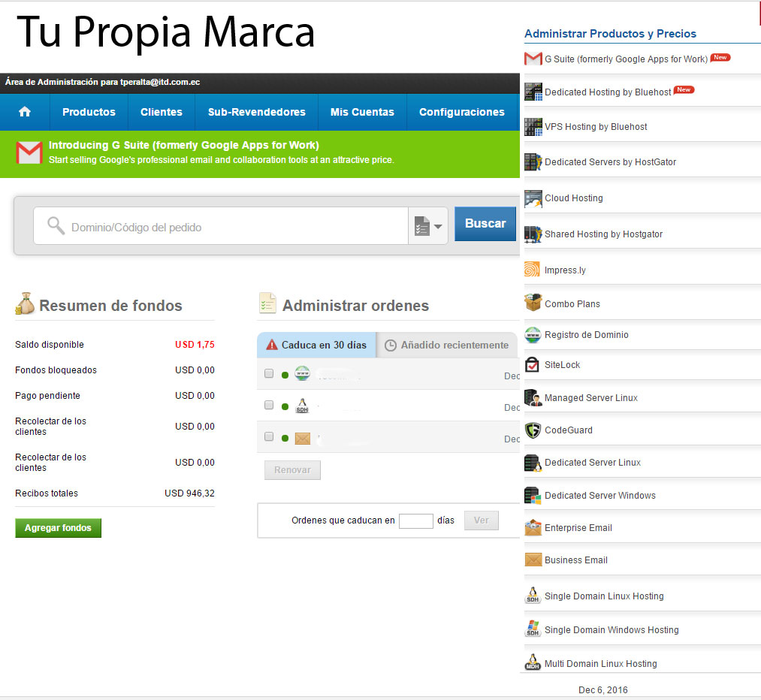Viewport: 761px width, 700px height.
Task: Click the Registro de Dominio globe icon
Action: click(533, 335)
